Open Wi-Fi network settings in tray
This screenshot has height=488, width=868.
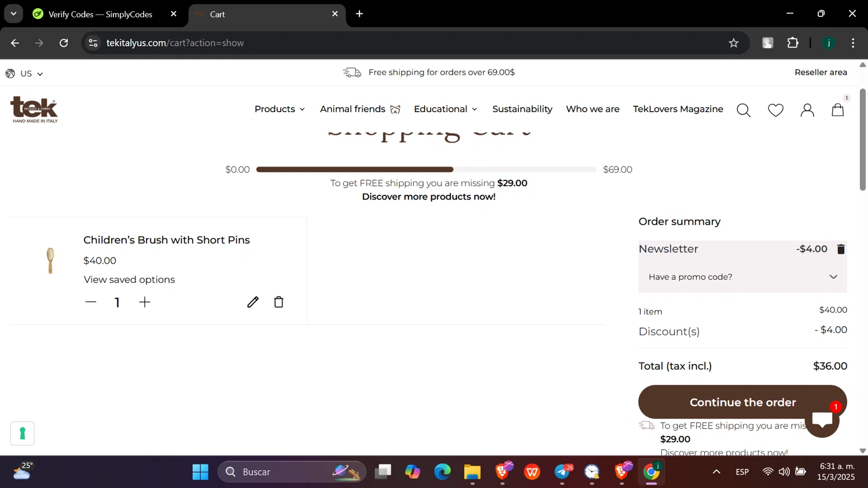coord(768,472)
